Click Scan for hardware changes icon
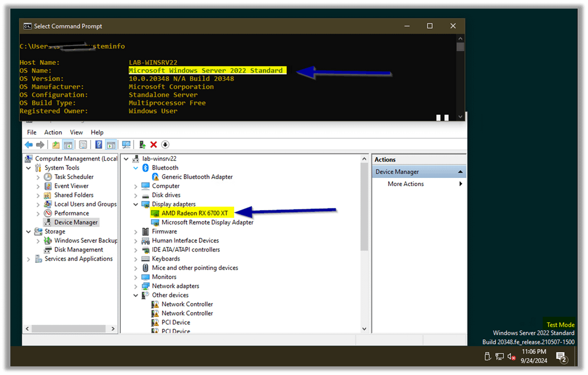The height and width of the screenshot is (375, 588). point(126,145)
